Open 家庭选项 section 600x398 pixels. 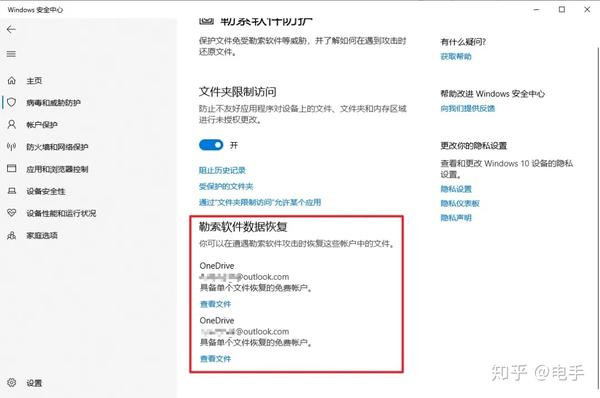click(42, 235)
